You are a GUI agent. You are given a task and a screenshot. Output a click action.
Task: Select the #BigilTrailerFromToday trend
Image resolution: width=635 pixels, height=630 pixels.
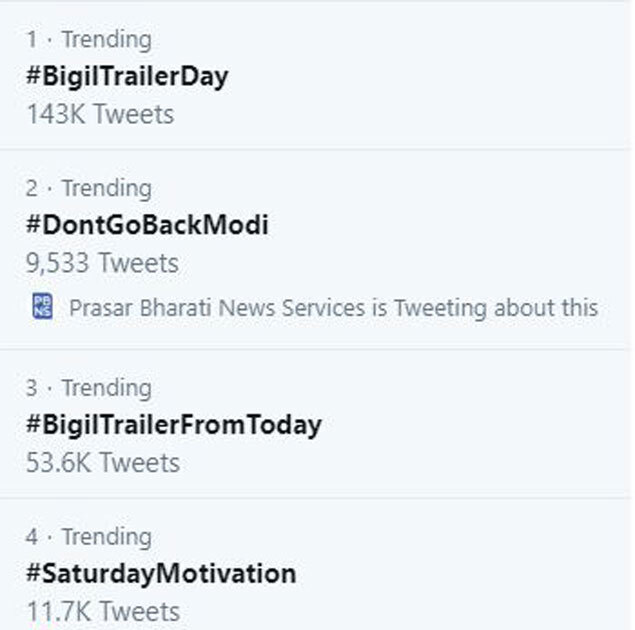pos(174,424)
